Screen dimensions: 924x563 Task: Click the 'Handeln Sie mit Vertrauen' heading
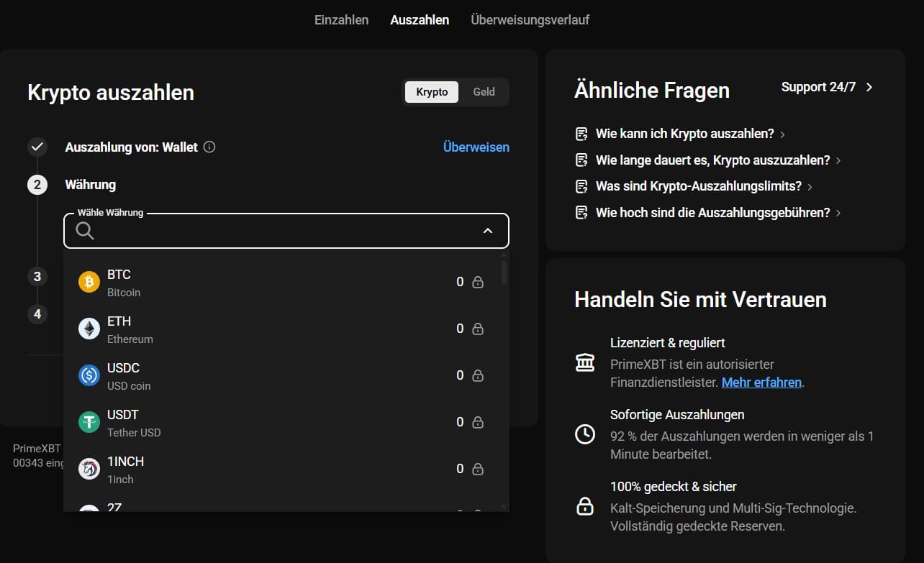(x=700, y=300)
